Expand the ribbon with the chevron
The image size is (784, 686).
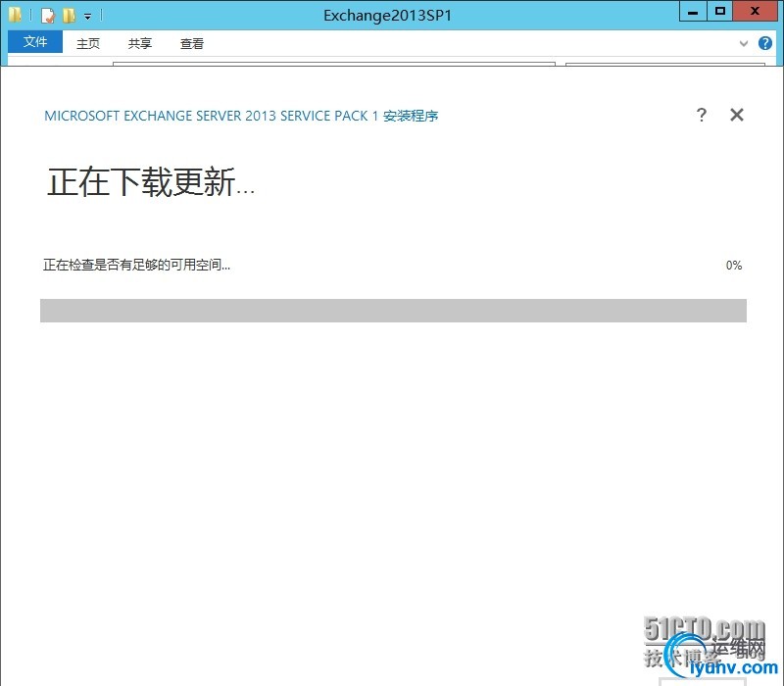tap(744, 43)
